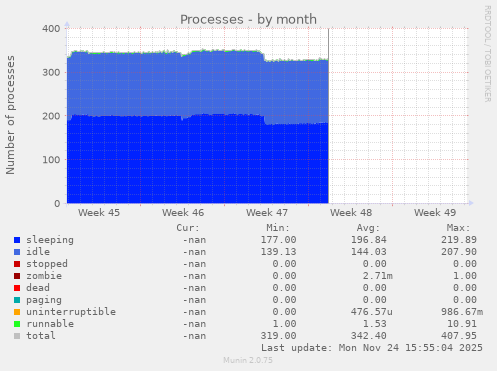Click the 'Min:' column header

tap(278, 228)
